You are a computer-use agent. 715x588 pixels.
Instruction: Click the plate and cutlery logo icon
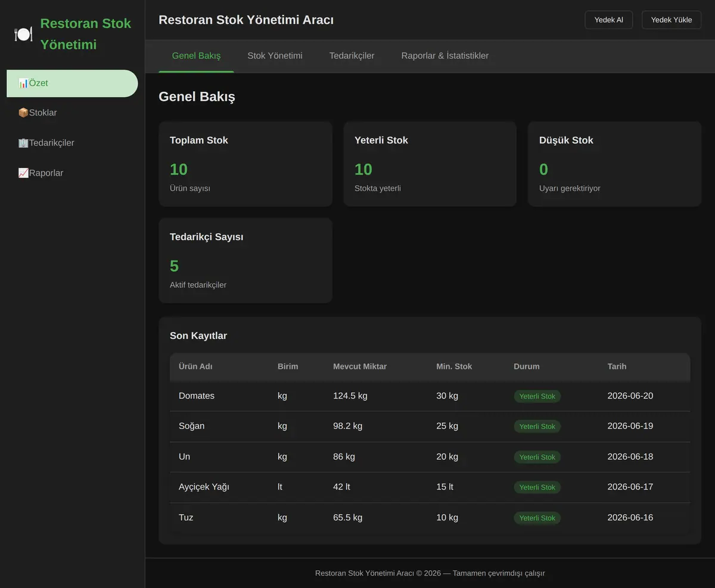coord(23,34)
